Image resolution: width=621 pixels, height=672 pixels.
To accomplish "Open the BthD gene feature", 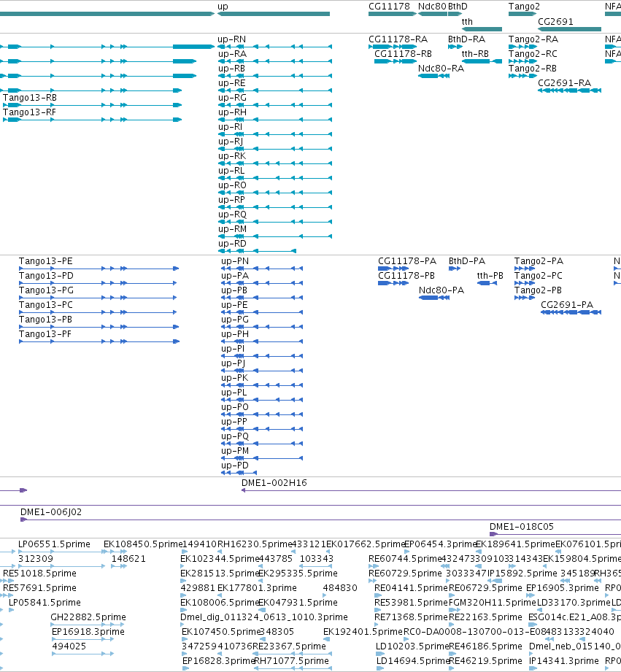I will (x=455, y=14).
